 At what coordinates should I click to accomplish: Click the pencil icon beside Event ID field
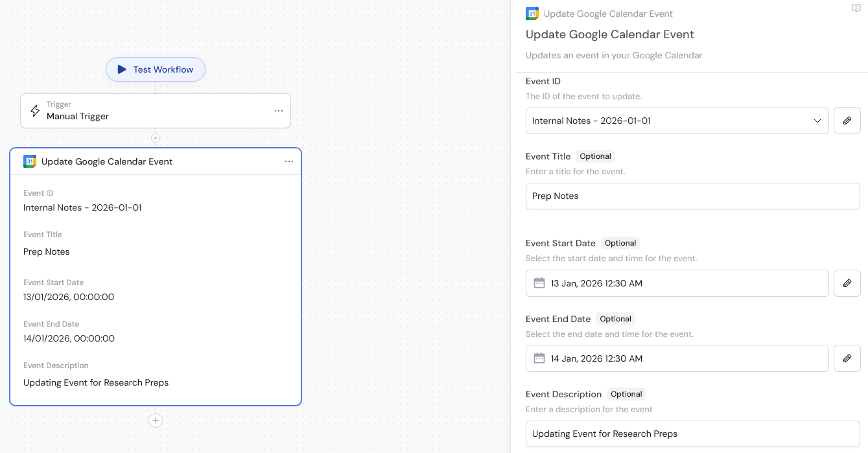(x=847, y=121)
